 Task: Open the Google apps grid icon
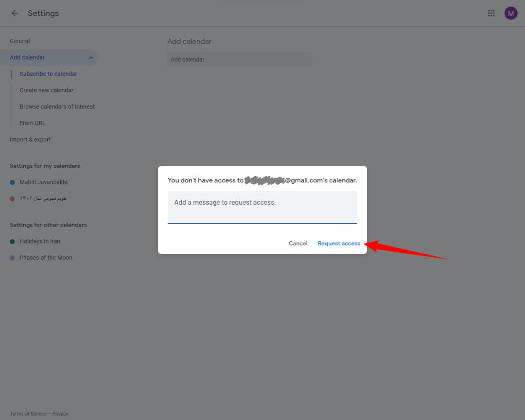(491, 13)
